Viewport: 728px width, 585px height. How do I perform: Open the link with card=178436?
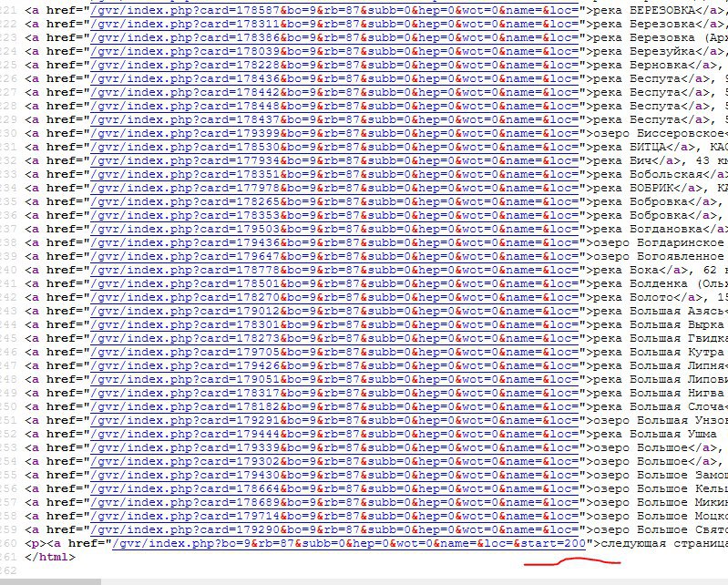click(334, 79)
